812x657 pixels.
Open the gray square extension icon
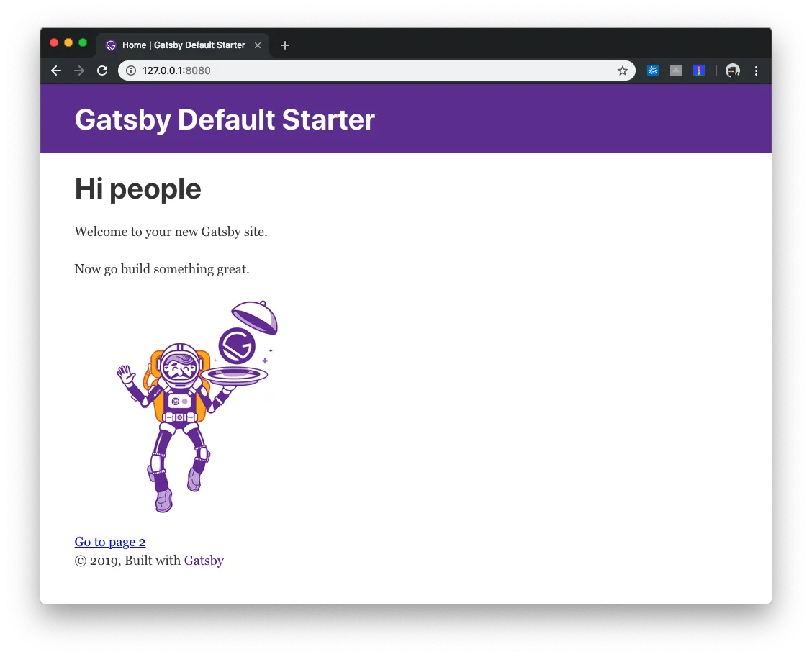[676, 71]
